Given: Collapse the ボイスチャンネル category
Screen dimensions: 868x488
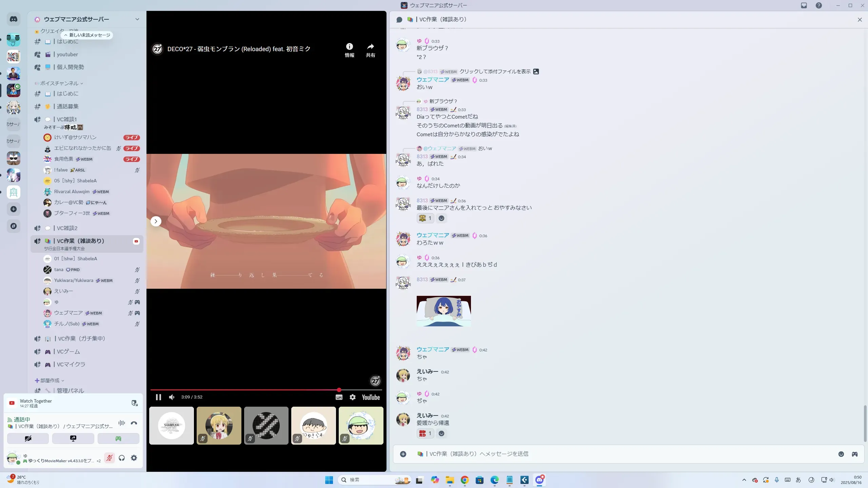Looking at the screenshot, I should pos(59,83).
